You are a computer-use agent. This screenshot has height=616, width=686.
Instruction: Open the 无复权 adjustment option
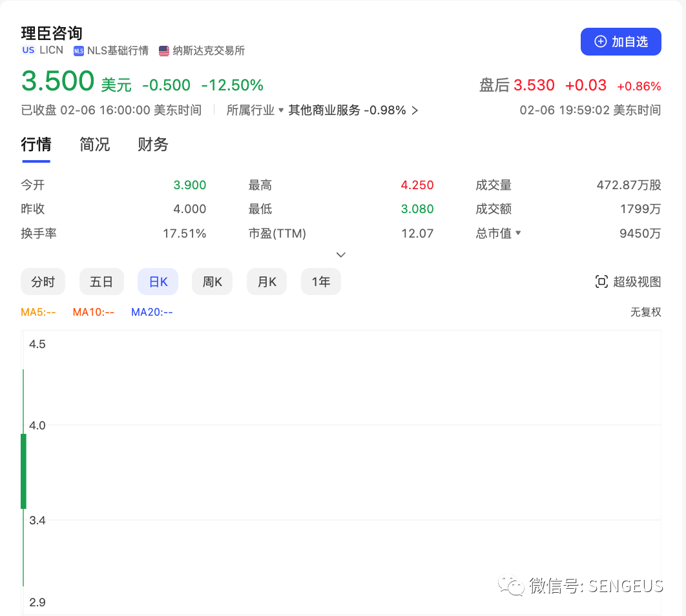tap(645, 312)
